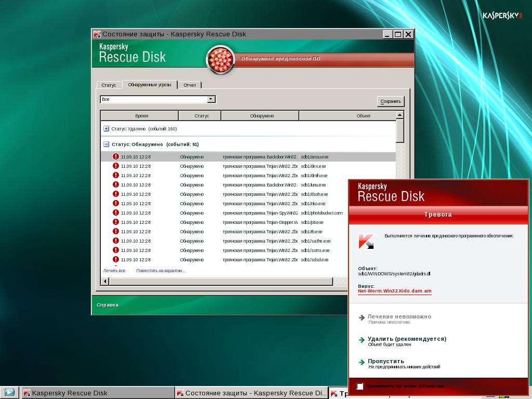The image size is (532, 399).
Task: Click red alert icon on sdb1/pti.exe row
Action: [x=116, y=222]
